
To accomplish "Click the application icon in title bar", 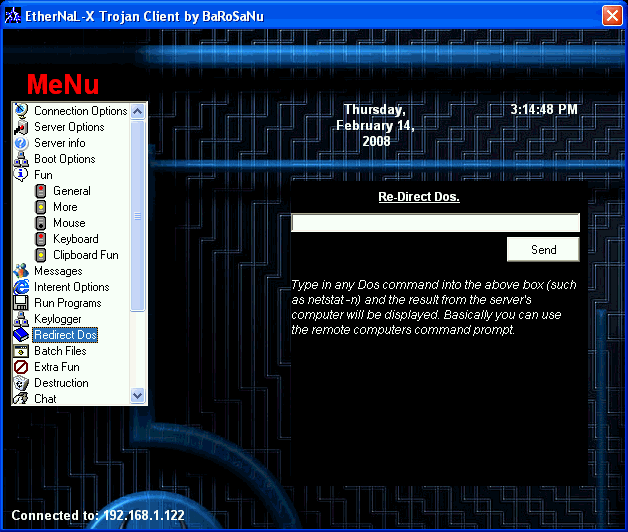I will pyautogui.click(x=13, y=15).
